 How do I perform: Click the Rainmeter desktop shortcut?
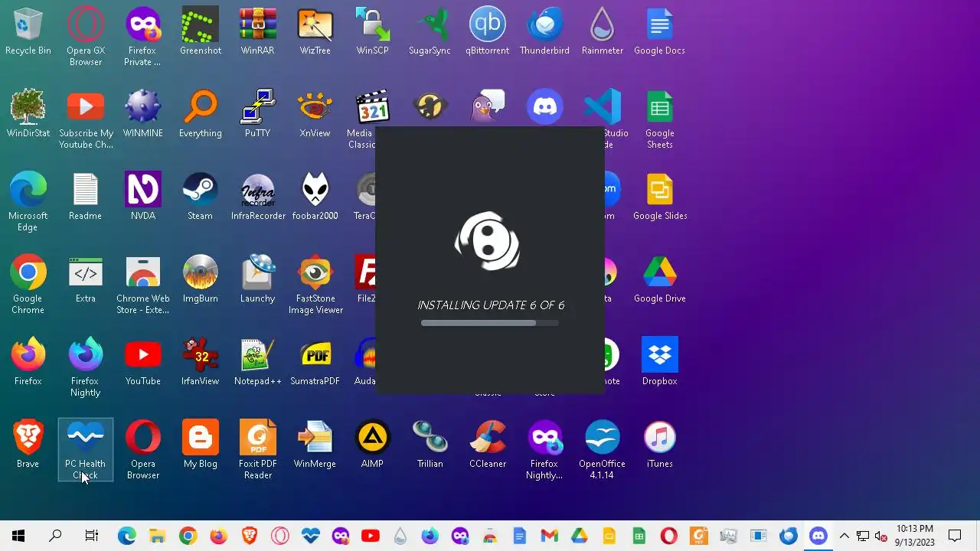[x=602, y=32]
